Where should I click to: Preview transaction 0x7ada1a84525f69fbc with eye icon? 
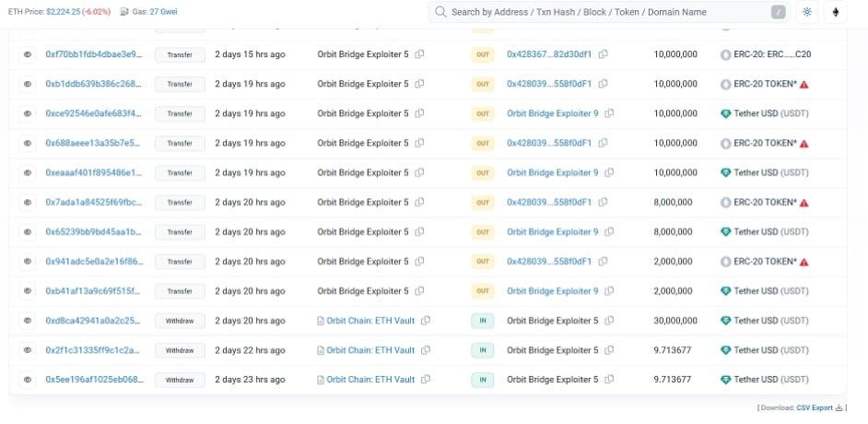click(x=28, y=203)
